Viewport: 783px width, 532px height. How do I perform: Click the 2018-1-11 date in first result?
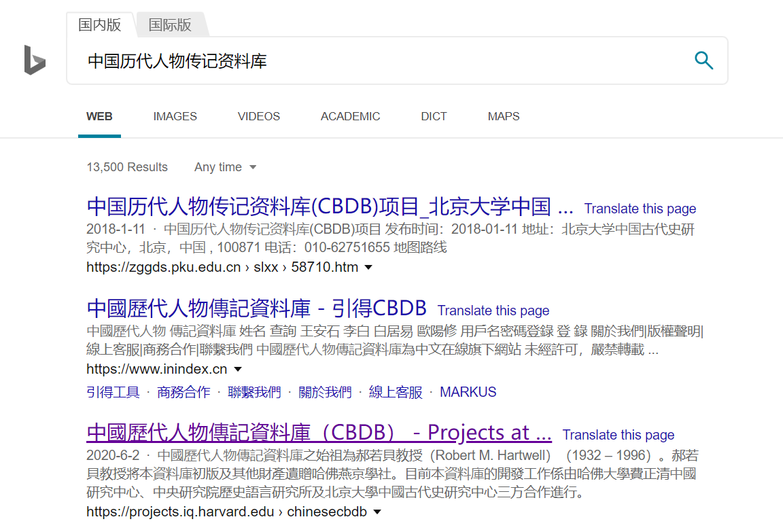(x=116, y=229)
